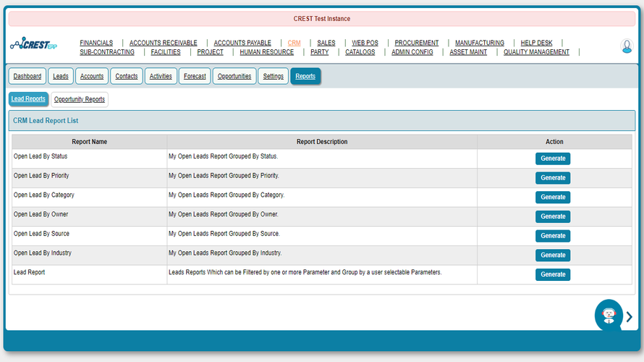Open the Dashboard tab
This screenshot has width=644, height=362.
pos(27,76)
